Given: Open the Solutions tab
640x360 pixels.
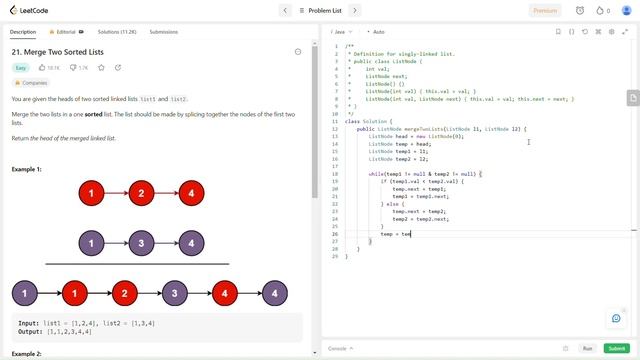Looking at the screenshot, I should 117,32.
